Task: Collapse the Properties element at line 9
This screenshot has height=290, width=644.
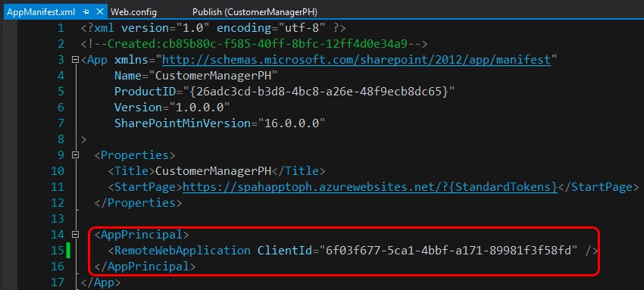Action: click(75, 155)
